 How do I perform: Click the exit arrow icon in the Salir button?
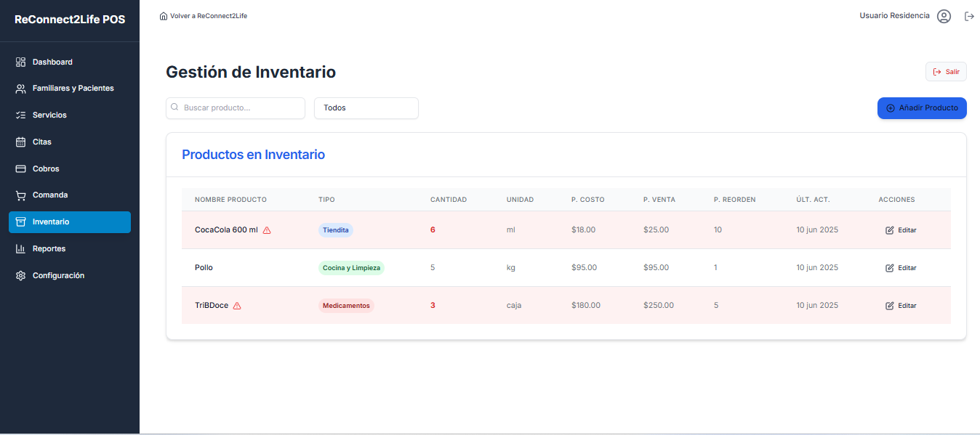pos(937,72)
